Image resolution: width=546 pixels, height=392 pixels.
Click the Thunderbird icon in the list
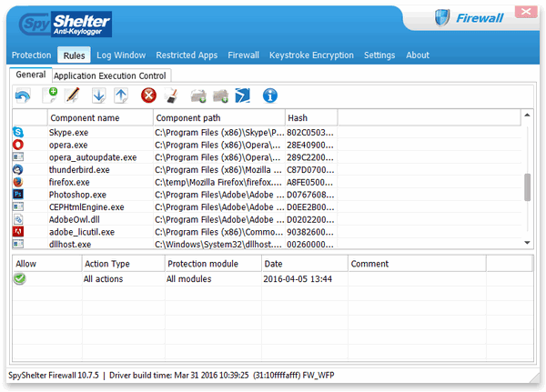click(18, 169)
